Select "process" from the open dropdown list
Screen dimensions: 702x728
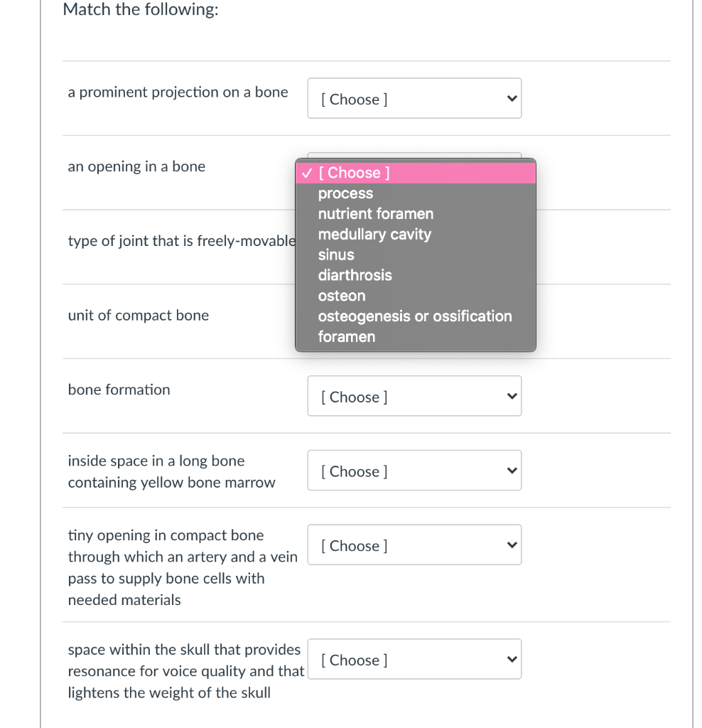(345, 193)
